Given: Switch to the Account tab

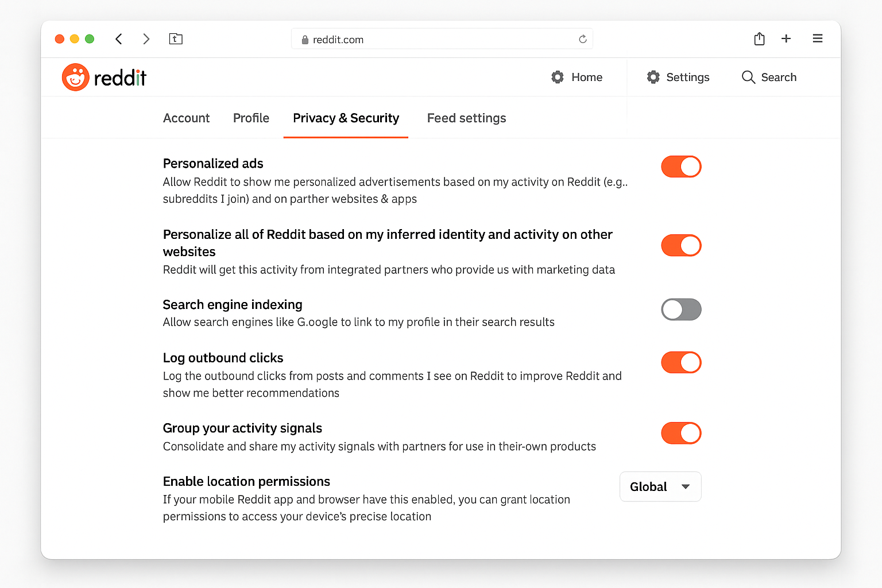Looking at the screenshot, I should (x=186, y=118).
